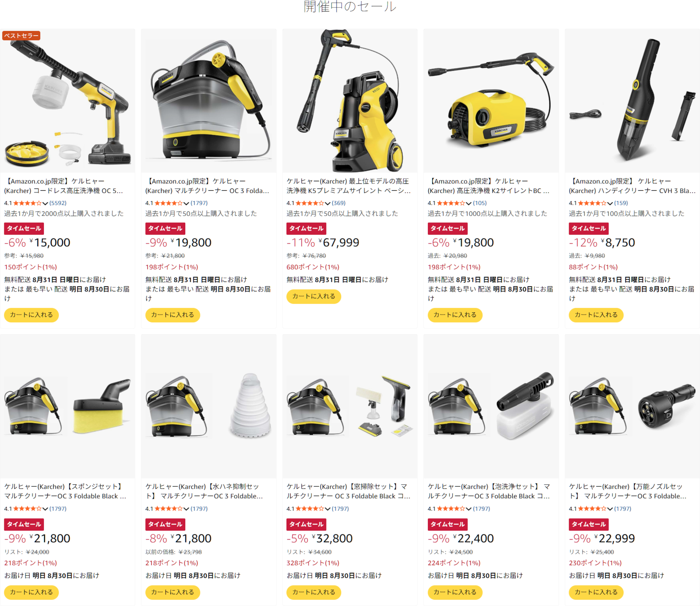Add 泡洗浄セット to cart
This screenshot has width=700, height=606.
pos(455,592)
